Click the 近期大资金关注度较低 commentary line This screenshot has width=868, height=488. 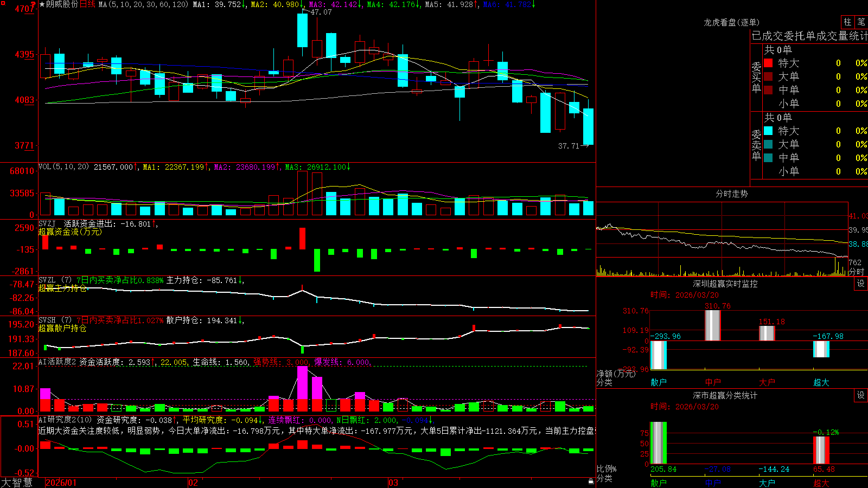(317, 431)
